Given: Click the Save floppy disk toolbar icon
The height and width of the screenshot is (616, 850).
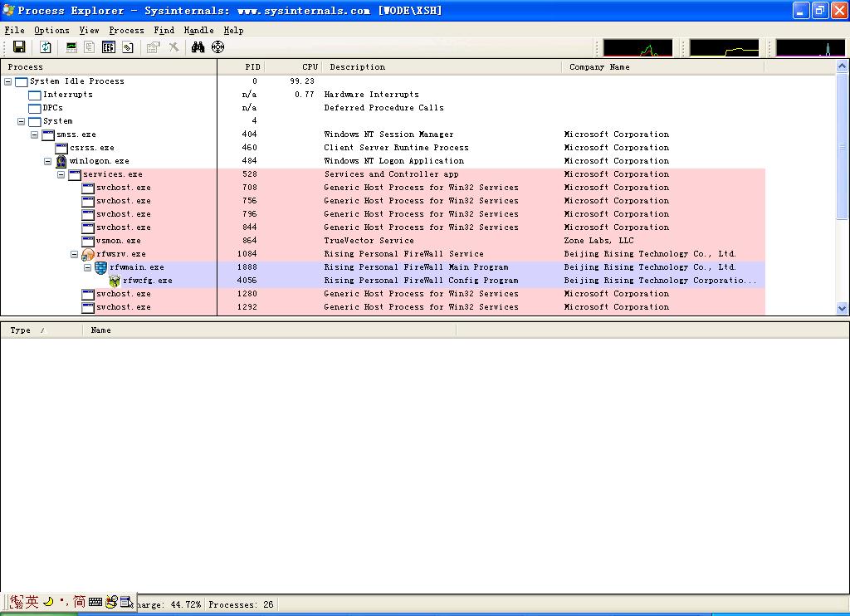Looking at the screenshot, I should [x=19, y=47].
